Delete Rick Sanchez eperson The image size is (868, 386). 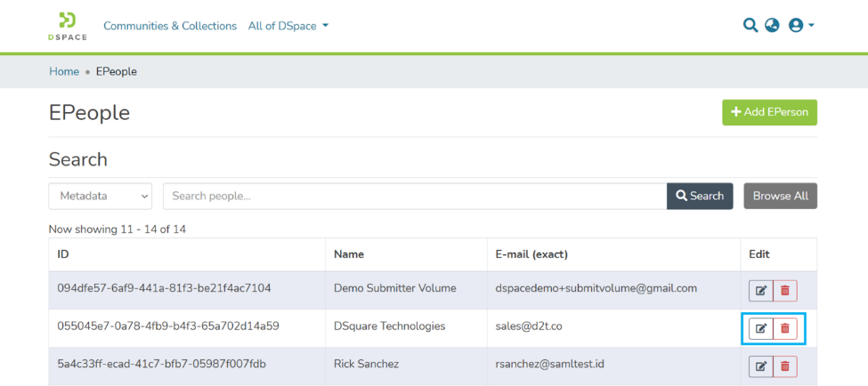[x=785, y=366]
